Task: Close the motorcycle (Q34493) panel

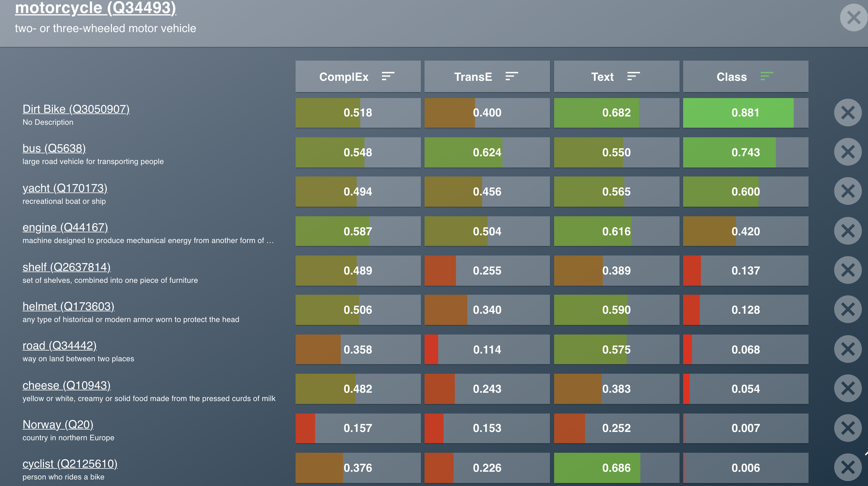Action: pos(853,18)
